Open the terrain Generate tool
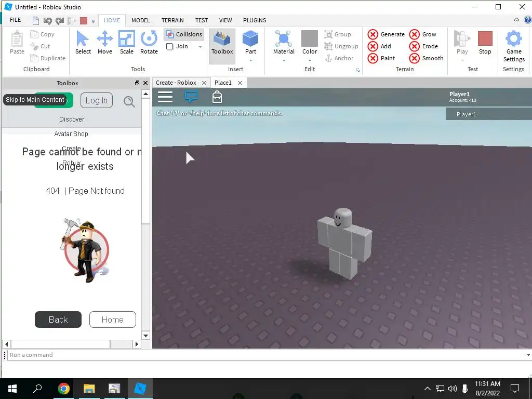532x399 pixels. pos(386,34)
